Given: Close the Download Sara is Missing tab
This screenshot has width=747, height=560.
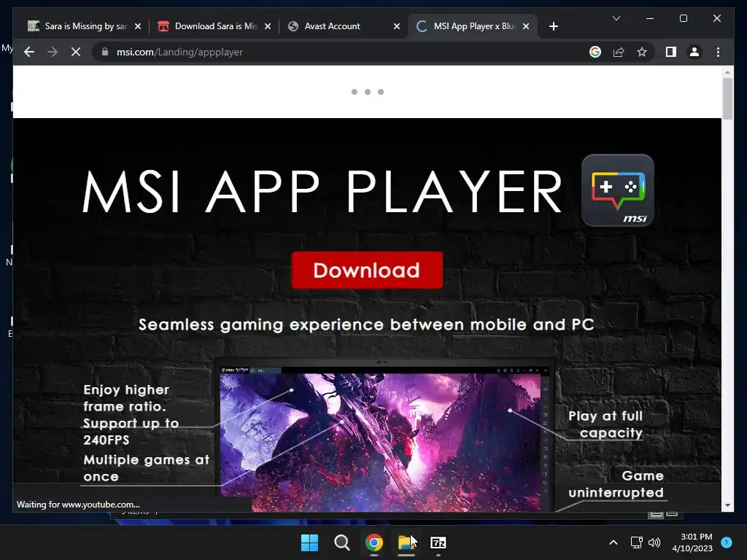Looking at the screenshot, I should pyautogui.click(x=268, y=26).
